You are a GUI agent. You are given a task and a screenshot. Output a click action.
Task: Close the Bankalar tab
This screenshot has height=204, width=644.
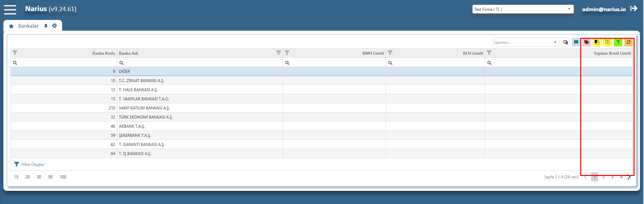[55, 26]
